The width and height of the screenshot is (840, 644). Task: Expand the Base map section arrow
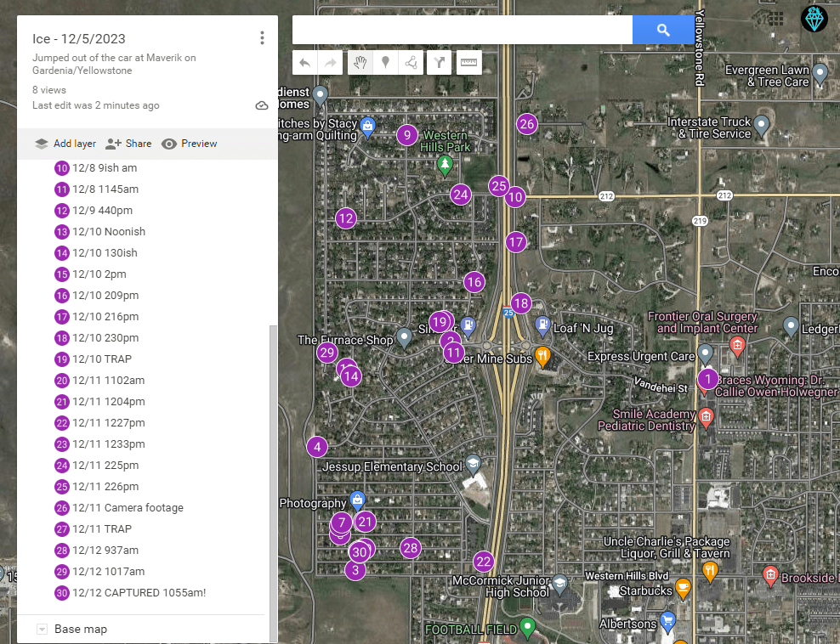click(x=42, y=630)
